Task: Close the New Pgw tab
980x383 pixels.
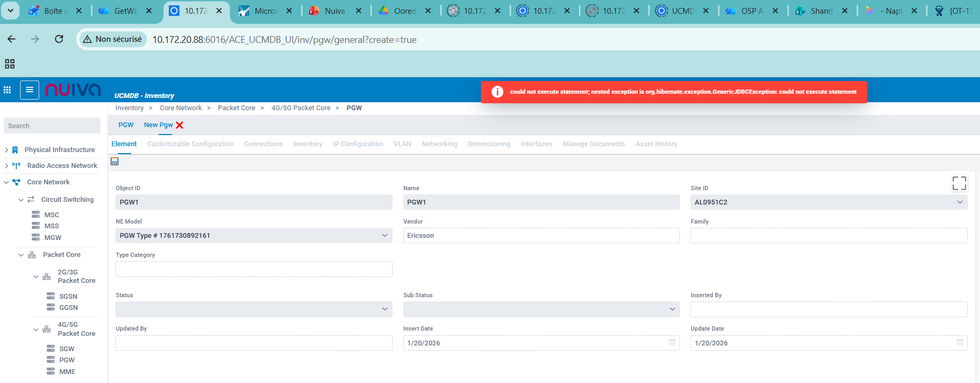Action: (x=180, y=126)
